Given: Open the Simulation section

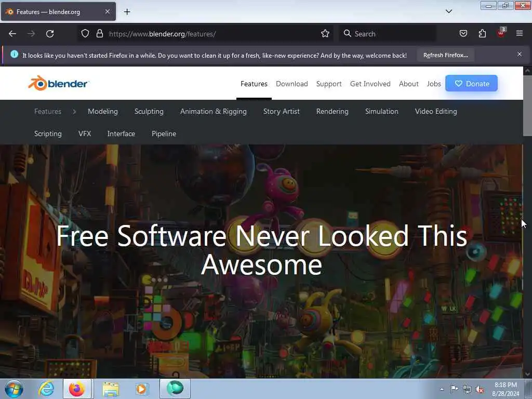Looking at the screenshot, I should click(x=382, y=111).
